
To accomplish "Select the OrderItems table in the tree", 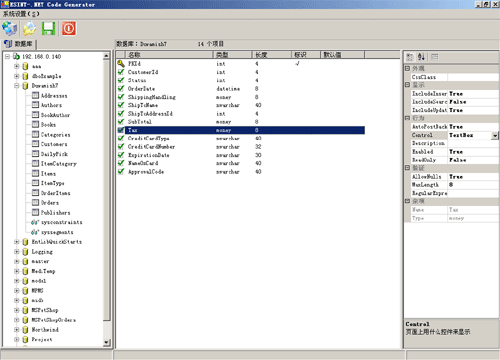I will (55, 193).
